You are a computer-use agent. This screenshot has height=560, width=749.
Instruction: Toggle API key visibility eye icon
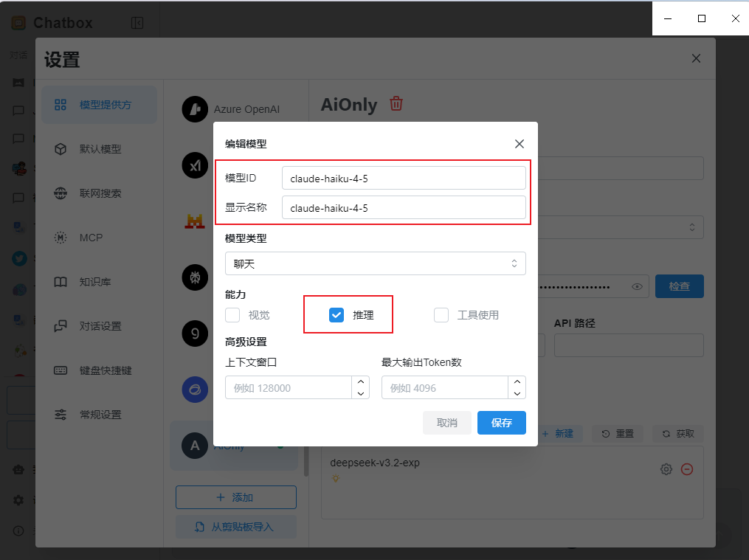[637, 287]
